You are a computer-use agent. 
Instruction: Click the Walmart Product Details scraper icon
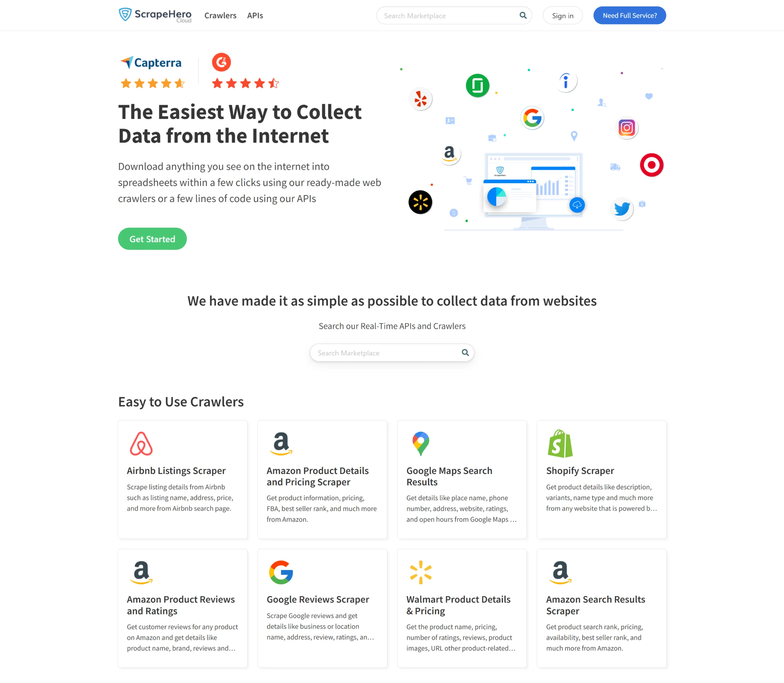[419, 571]
